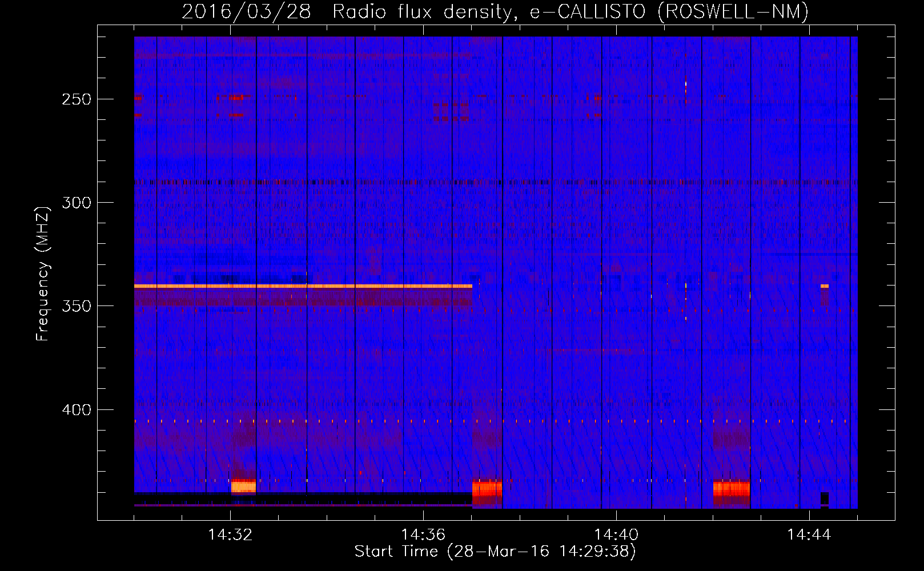Click the yellow burst patch near 14:32
924x571 pixels.
(x=244, y=486)
